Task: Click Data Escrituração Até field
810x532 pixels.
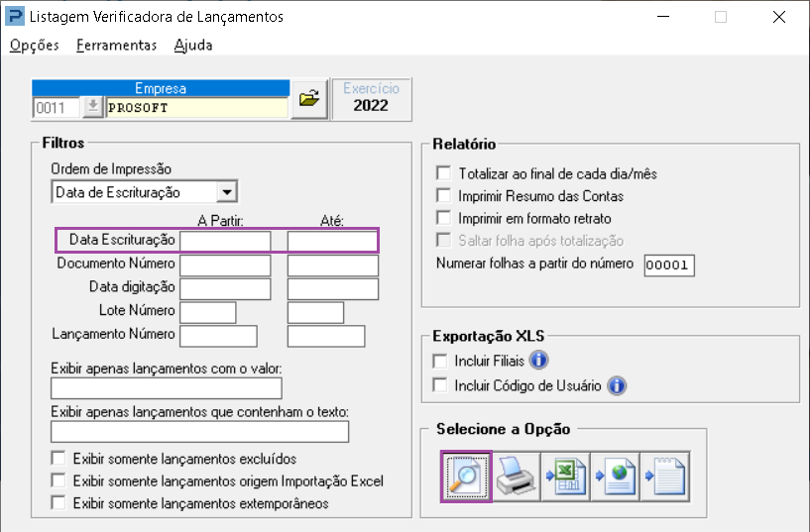Action: (x=333, y=241)
